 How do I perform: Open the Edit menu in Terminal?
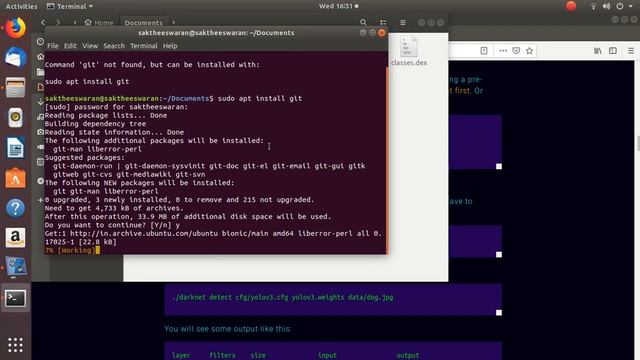70,46
